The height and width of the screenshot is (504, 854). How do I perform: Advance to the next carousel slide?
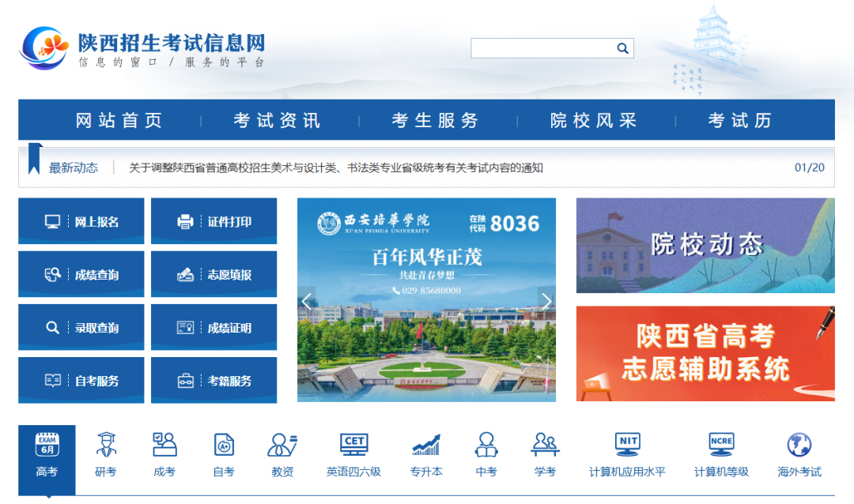(x=547, y=301)
